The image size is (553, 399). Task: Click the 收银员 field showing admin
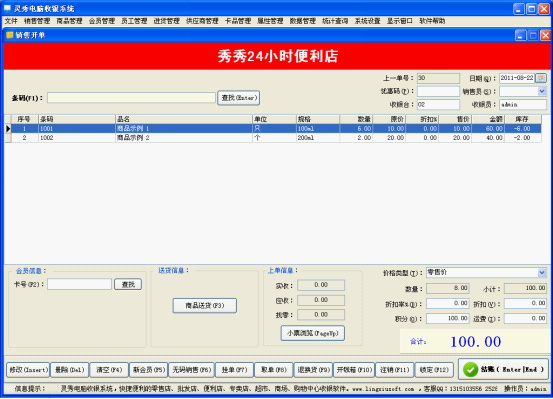pyautogui.click(x=523, y=105)
